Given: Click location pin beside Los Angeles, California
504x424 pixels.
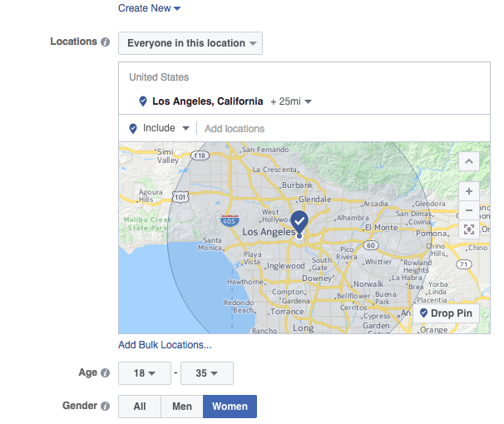Looking at the screenshot, I should pos(143,101).
